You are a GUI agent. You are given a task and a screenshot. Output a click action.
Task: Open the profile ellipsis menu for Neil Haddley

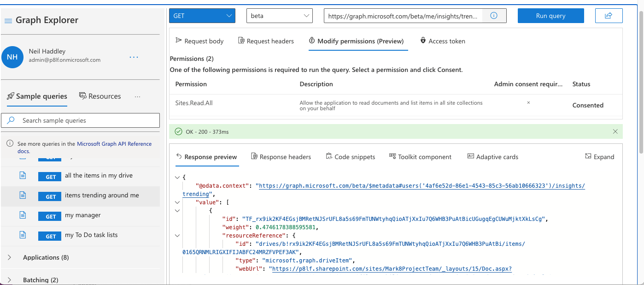(134, 57)
